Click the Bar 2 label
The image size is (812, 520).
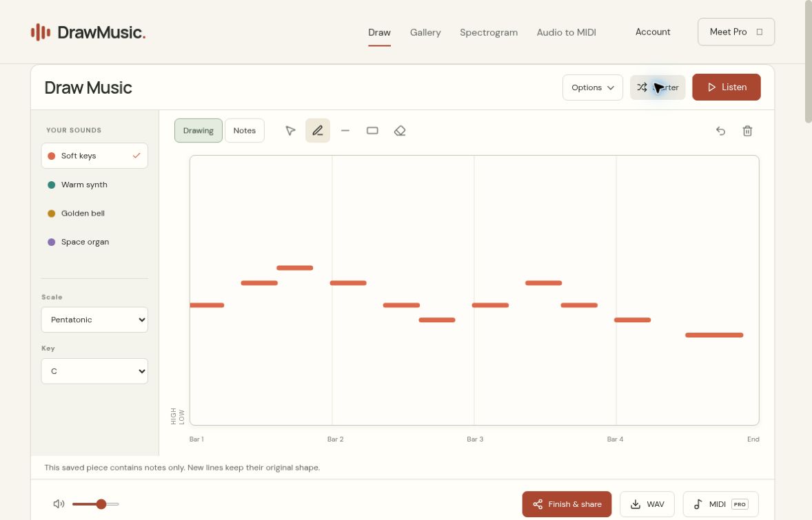point(335,439)
